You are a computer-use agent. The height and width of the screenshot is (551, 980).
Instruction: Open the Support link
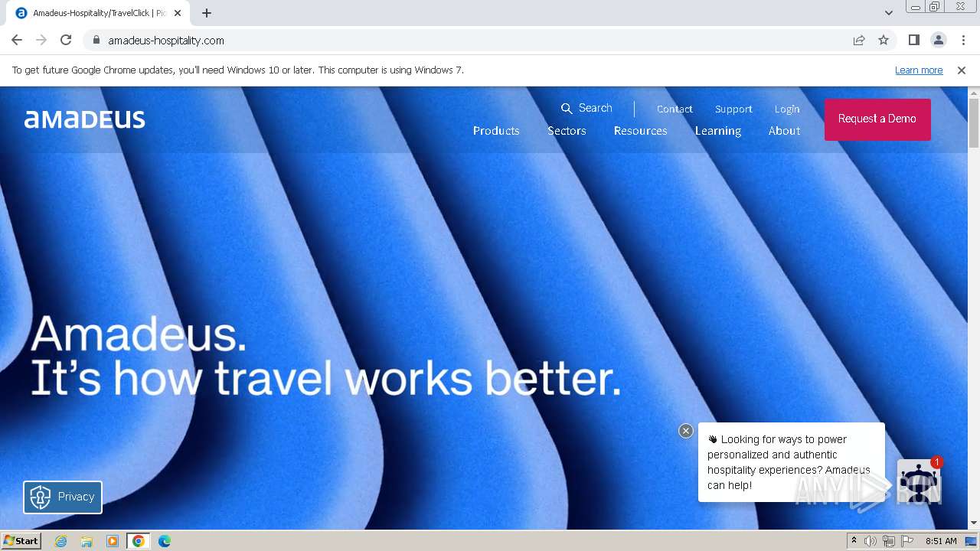(x=733, y=109)
